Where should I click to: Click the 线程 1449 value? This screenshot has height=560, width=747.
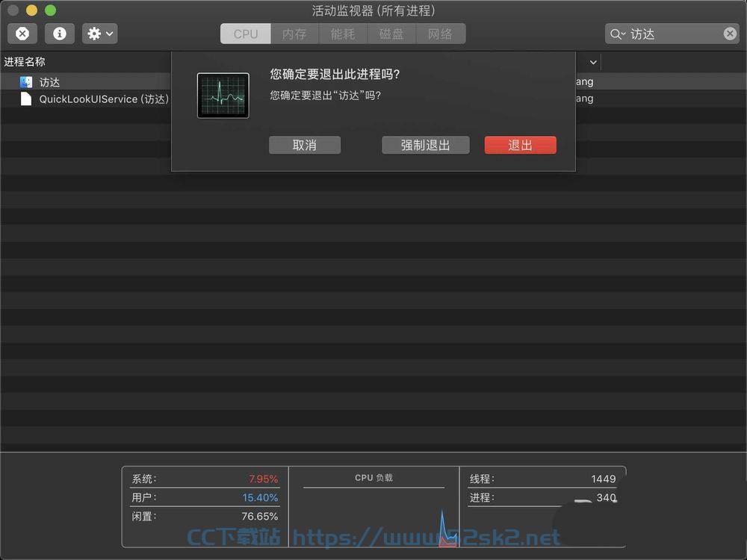pyautogui.click(x=603, y=479)
